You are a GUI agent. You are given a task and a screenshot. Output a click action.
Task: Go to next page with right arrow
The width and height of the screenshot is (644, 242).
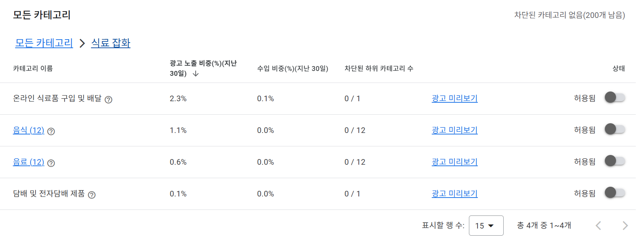[x=624, y=226]
